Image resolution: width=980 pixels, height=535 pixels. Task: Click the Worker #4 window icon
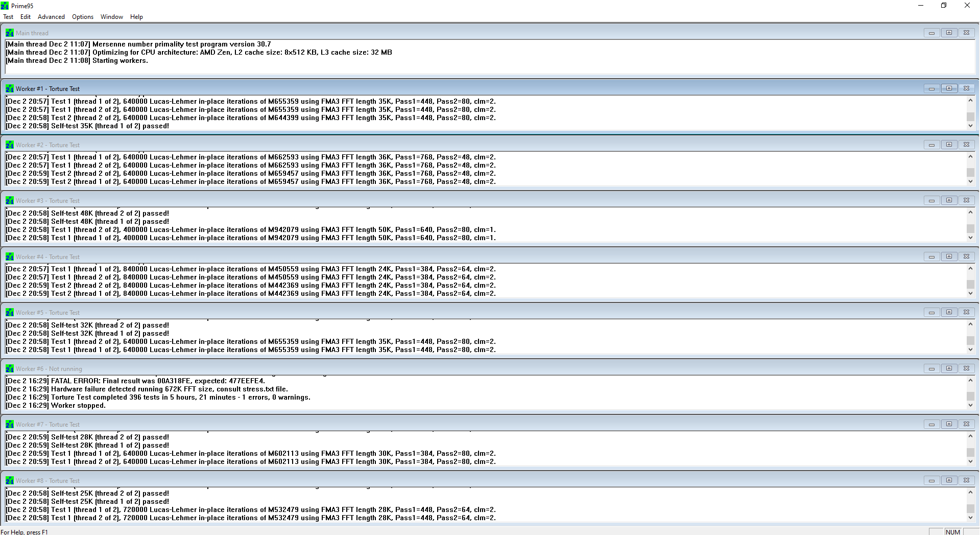pyautogui.click(x=10, y=257)
